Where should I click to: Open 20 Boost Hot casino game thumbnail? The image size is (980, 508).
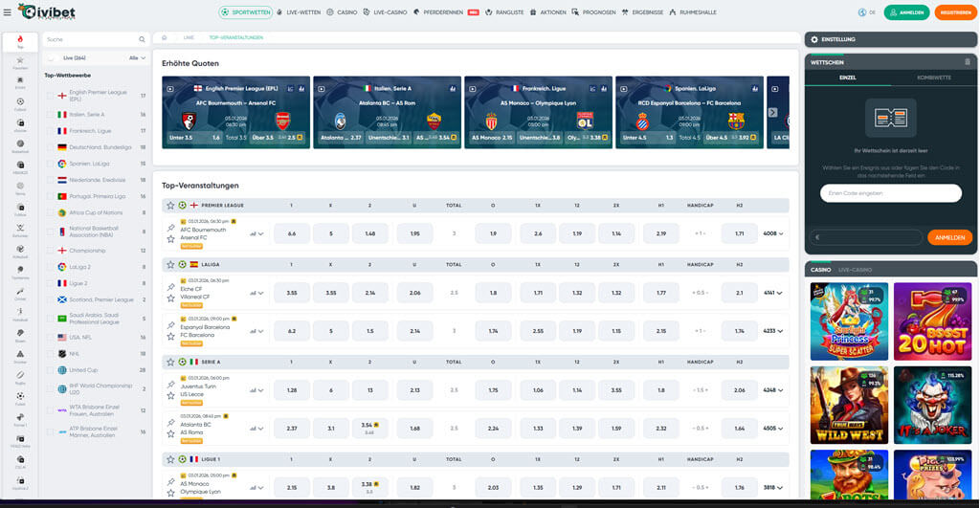[932, 321]
